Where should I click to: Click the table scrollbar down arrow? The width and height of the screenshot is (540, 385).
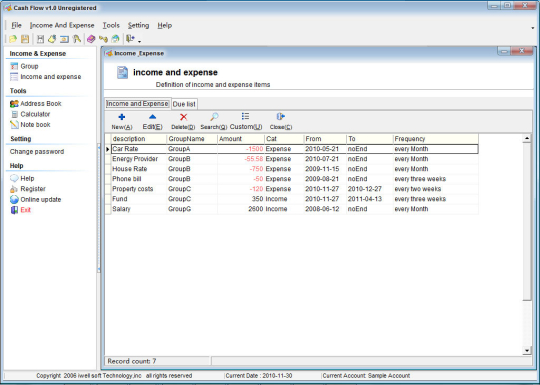(527, 351)
